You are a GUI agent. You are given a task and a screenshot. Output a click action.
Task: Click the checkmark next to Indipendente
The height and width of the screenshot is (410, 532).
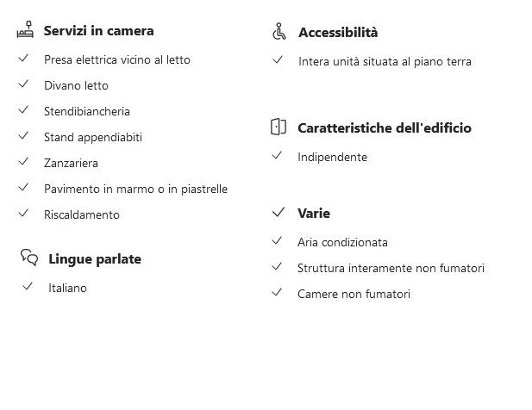[x=277, y=155]
